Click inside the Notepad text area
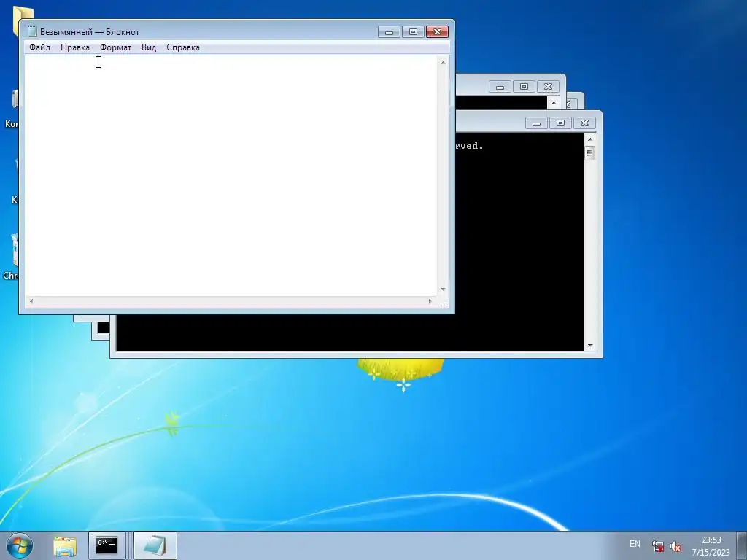Screen dimensions: 747x560 [231, 176]
